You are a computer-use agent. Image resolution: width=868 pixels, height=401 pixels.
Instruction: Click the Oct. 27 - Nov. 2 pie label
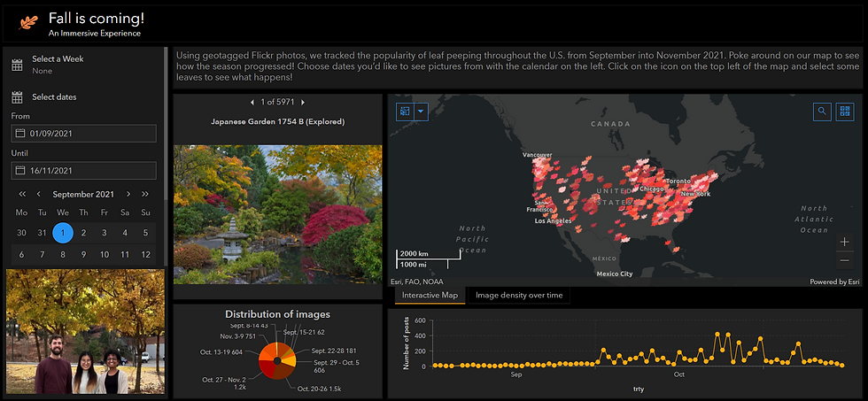(225, 383)
